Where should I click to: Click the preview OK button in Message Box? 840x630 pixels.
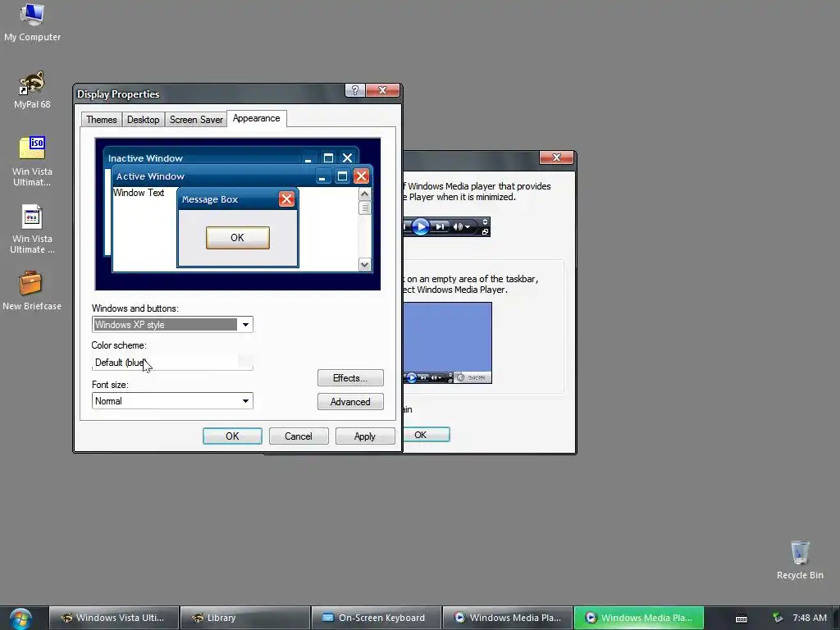click(237, 237)
